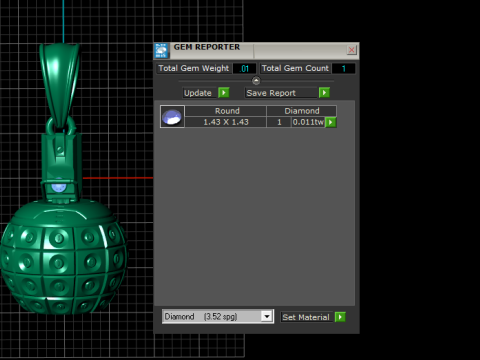
Task: Click the Round shape cell
Action: (x=226, y=111)
